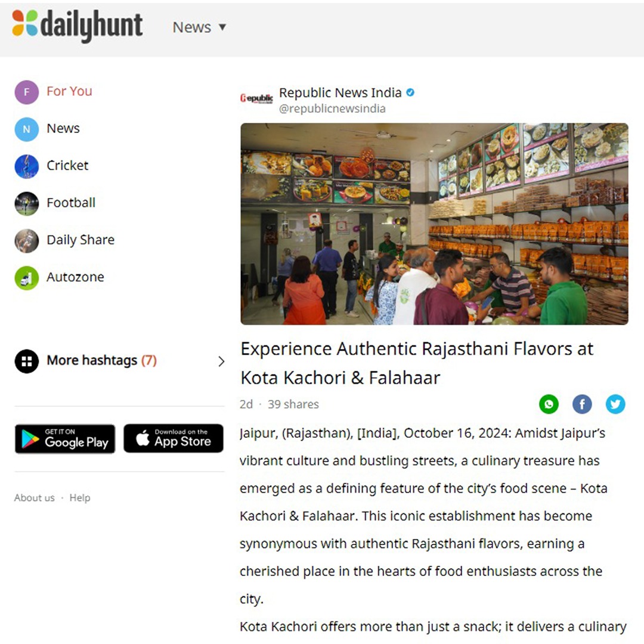Click the More hashtags grid icon
Screen dimensions: 644x644
[x=27, y=361]
